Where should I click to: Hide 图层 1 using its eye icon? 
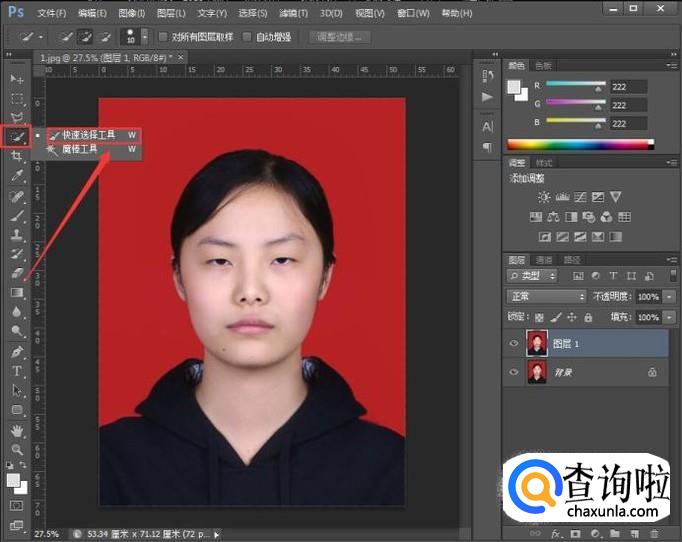click(515, 343)
